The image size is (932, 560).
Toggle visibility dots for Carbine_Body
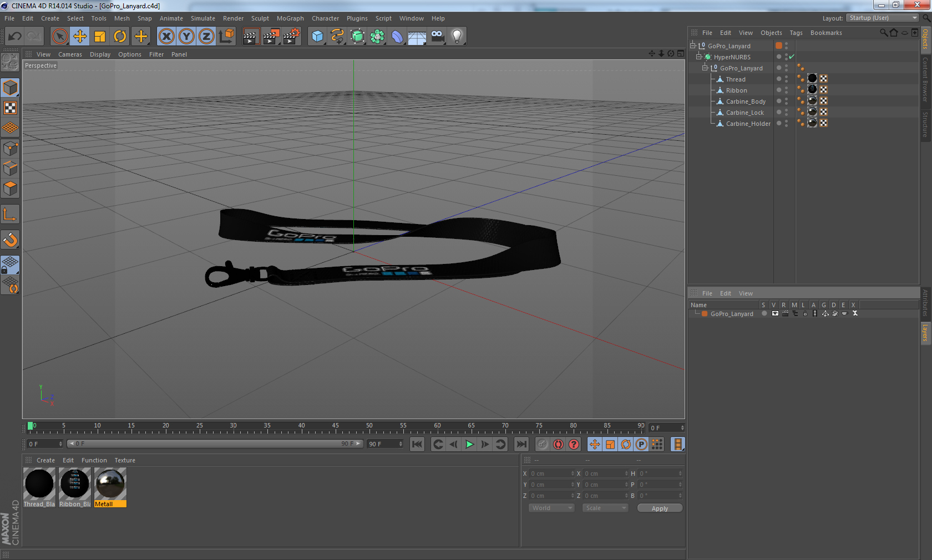[786, 101]
